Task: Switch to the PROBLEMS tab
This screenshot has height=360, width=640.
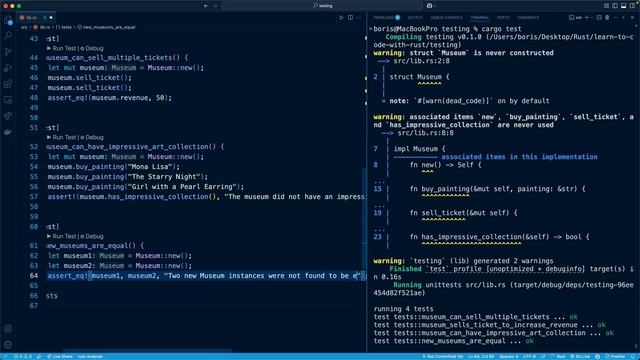Action: coord(386,18)
